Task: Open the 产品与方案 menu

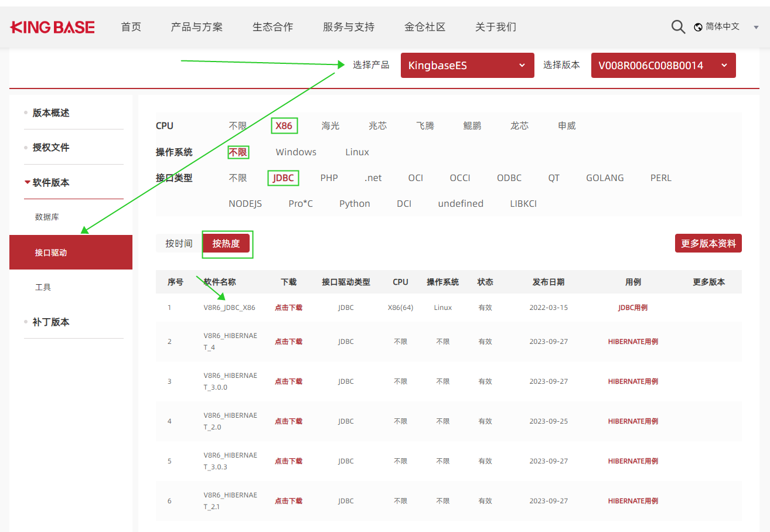Action: [196, 27]
